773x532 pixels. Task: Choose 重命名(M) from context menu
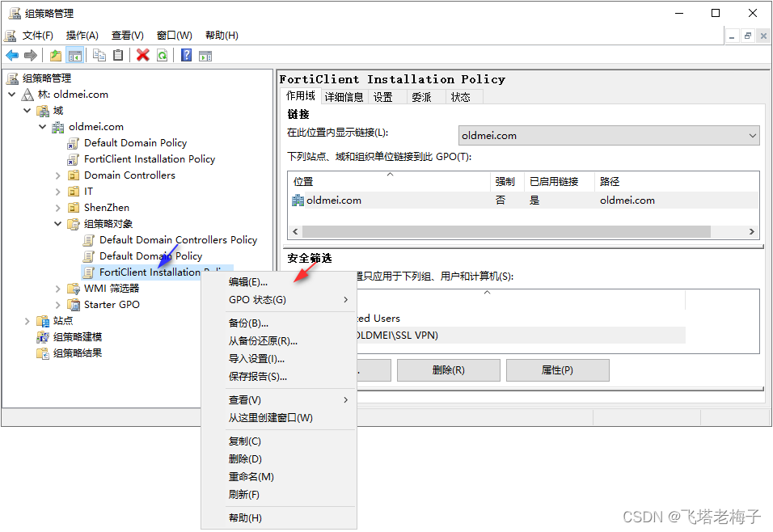(x=278, y=476)
